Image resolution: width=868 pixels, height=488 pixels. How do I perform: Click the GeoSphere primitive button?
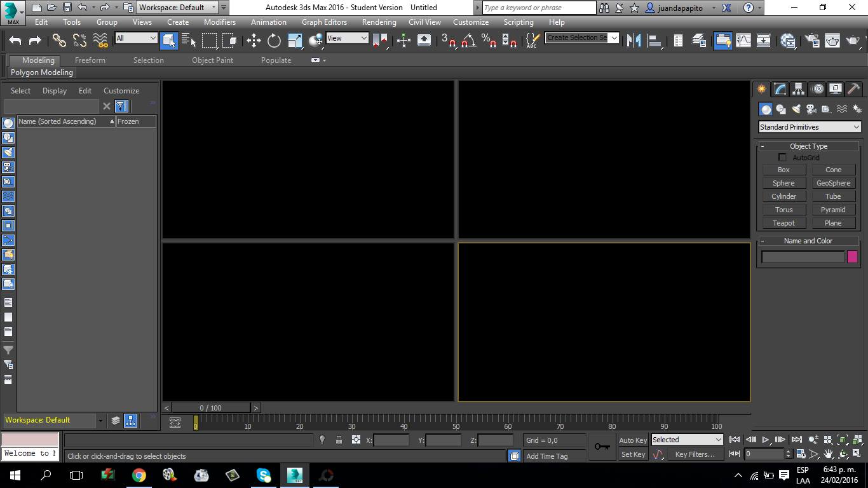[833, 183]
